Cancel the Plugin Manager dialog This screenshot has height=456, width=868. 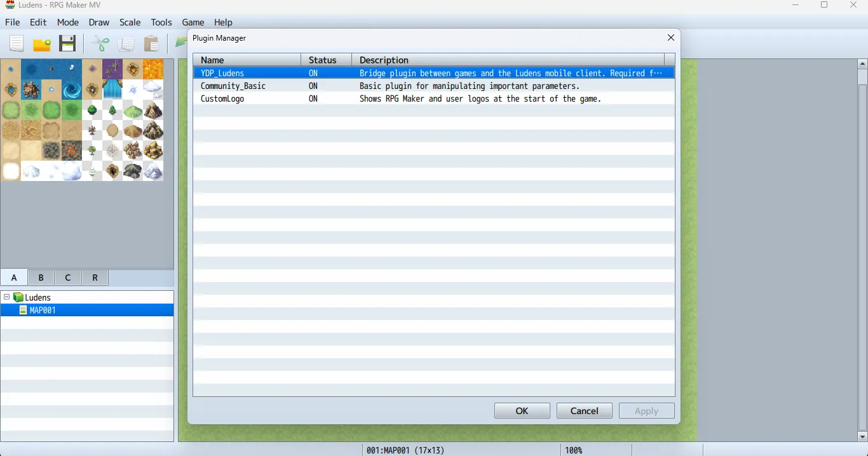pyautogui.click(x=584, y=411)
